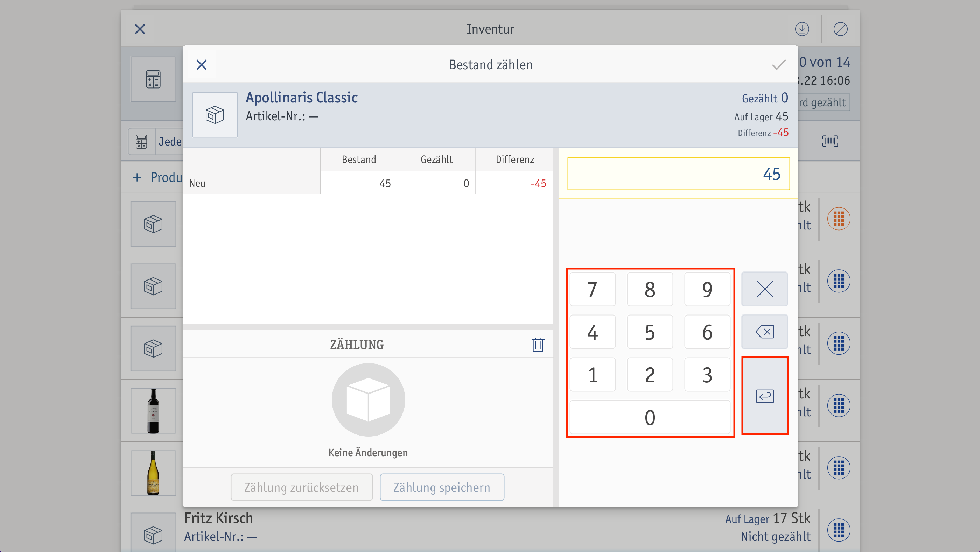The image size is (980, 552).
Task: Click Zählung zurücksetzen button
Action: 302,487
